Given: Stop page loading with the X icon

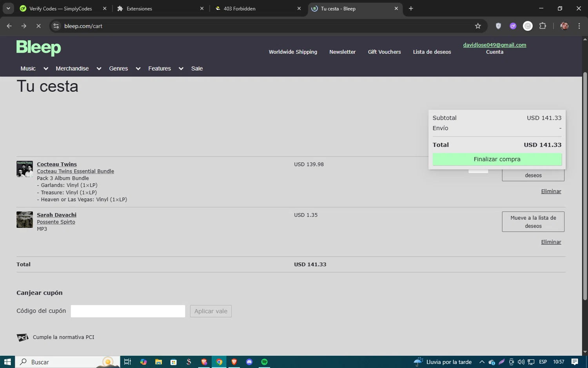Looking at the screenshot, I should (38, 26).
